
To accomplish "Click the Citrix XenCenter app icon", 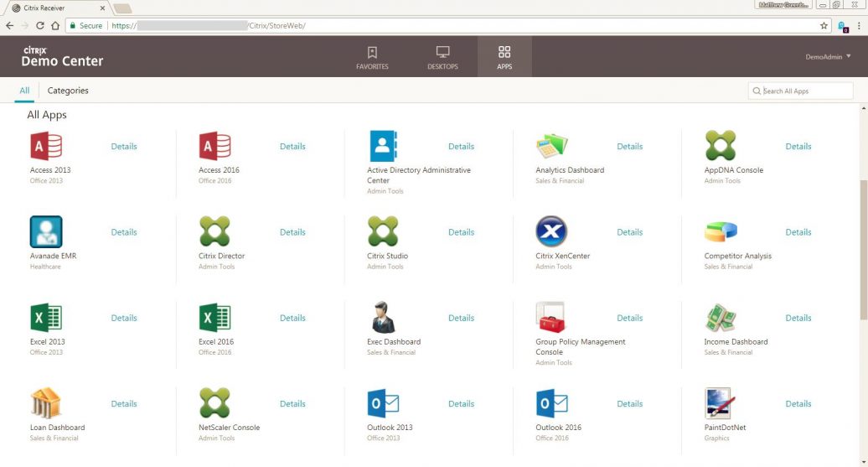I will tap(551, 232).
